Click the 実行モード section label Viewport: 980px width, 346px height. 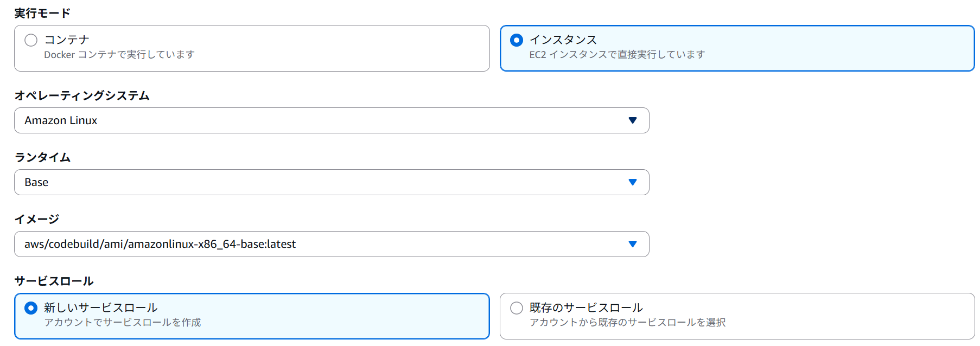pyautogui.click(x=42, y=13)
